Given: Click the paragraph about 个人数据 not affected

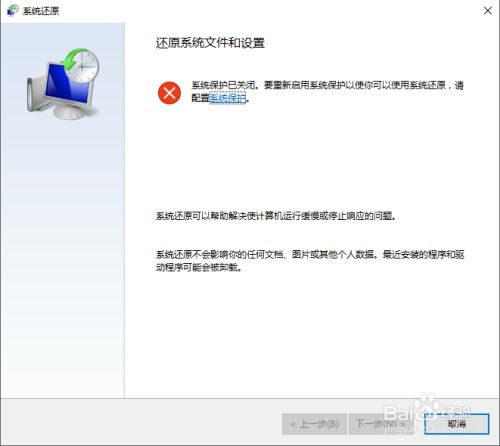Looking at the screenshot, I should pos(310,261).
